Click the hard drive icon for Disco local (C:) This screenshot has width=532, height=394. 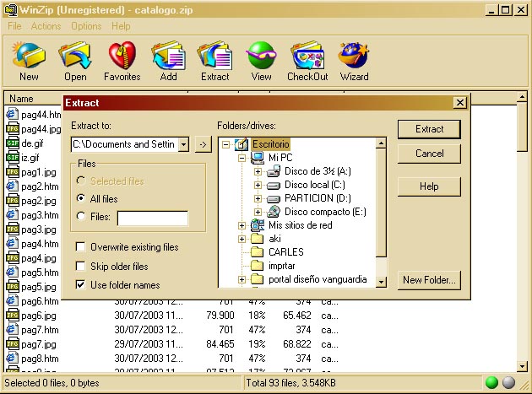[x=274, y=185]
